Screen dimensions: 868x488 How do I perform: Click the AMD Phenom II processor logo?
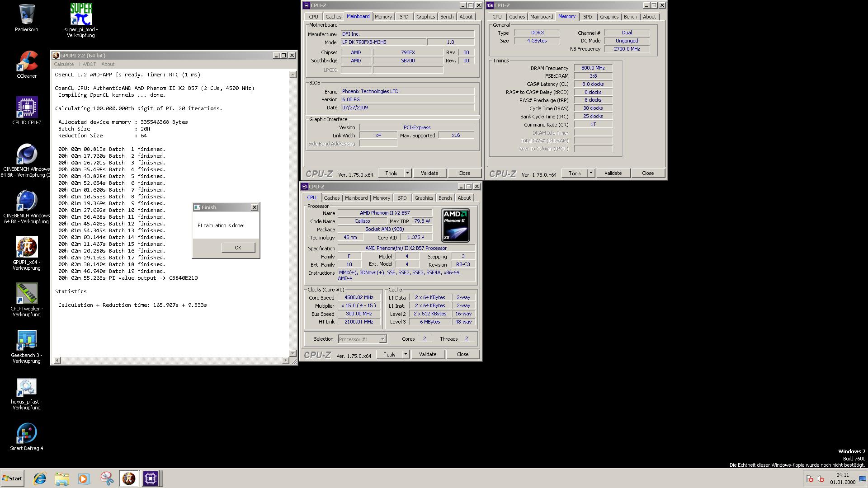click(455, 225)
